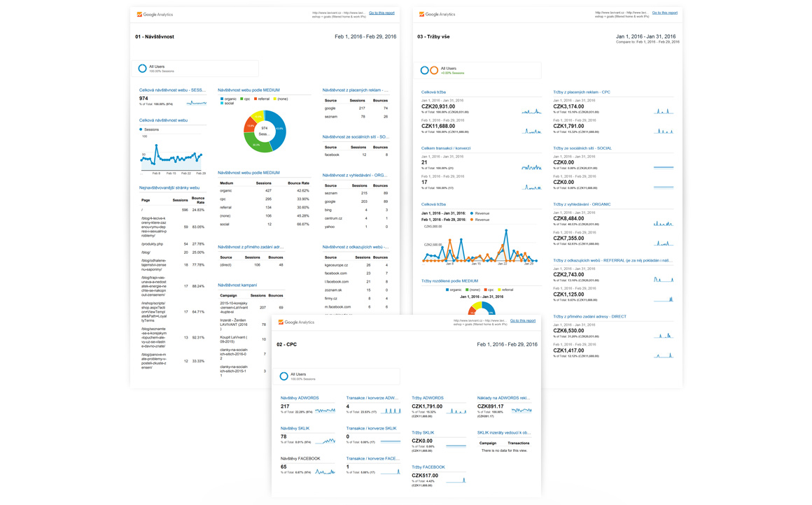Click the 'CZK891.17' AdWords cost value
This screenshot has width=812, height=505.
tap(490, 406)
